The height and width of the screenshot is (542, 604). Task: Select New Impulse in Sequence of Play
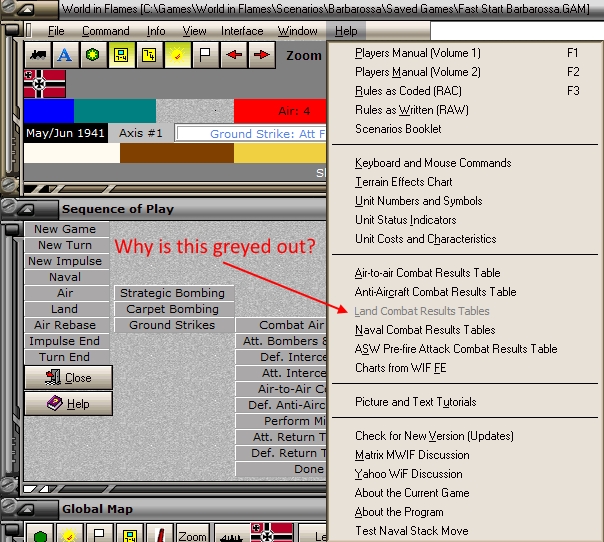(x=67, y=261)
